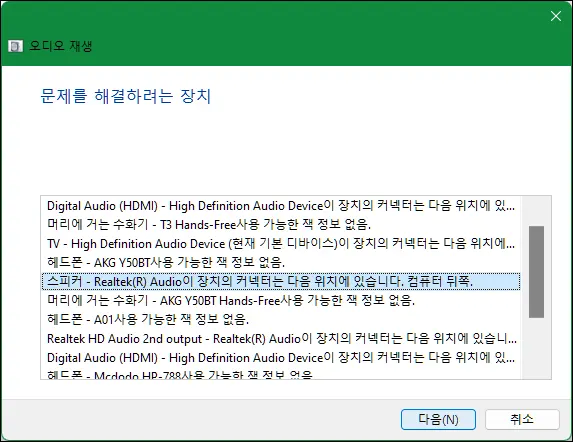573x442 pixels.
Task: Select 헤드폰 - AKG Y50BT row
Action: (281, 263)
